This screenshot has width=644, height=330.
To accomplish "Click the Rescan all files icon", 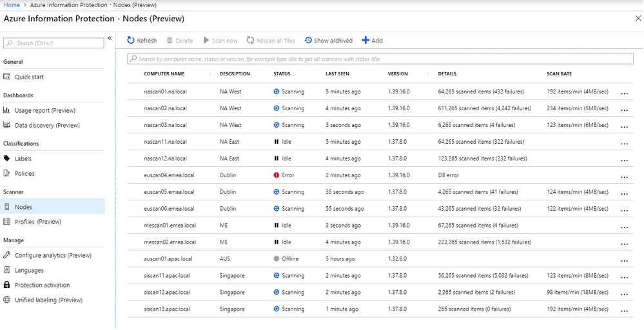I will (250, 40).
